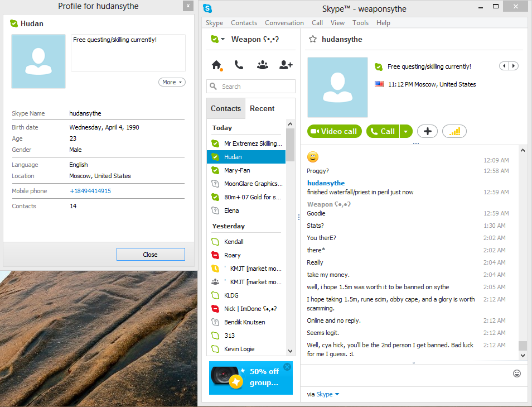Open the Skype Home icon
Screen dimensions: 532x407
(x=216, y=65)
